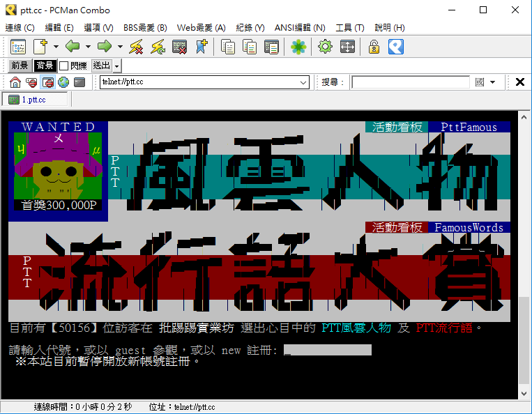Open the 連線 (C) menu
The image size is (532, 414).
(20, 28)
